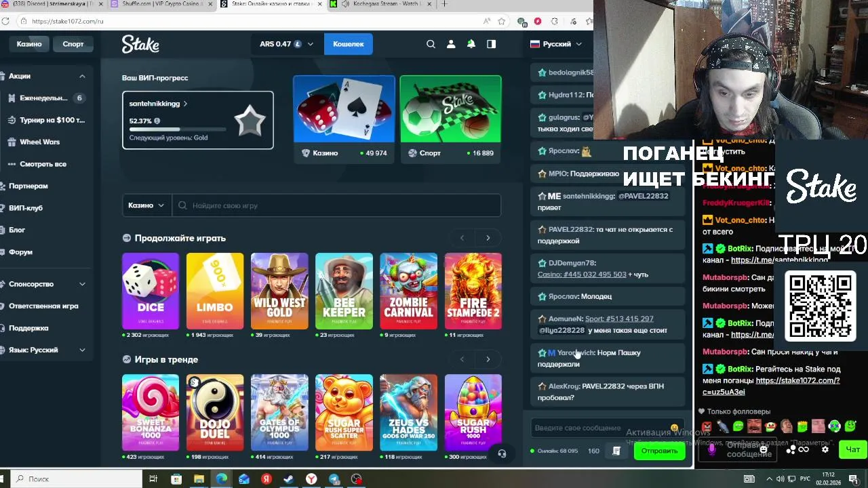Image resolution: width=868 pixels, height=488 pixels.
Task: Show next games in Игры в тренде carousel
Action: tap(488, 359)
